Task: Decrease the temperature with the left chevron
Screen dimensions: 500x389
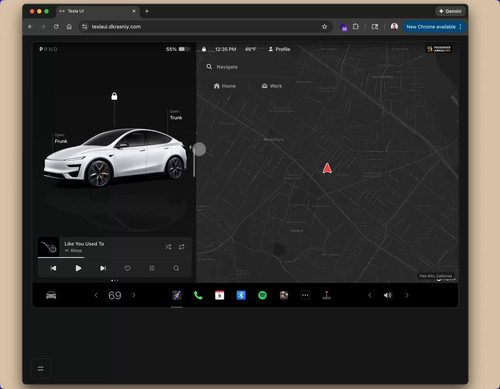Action: 96,295
